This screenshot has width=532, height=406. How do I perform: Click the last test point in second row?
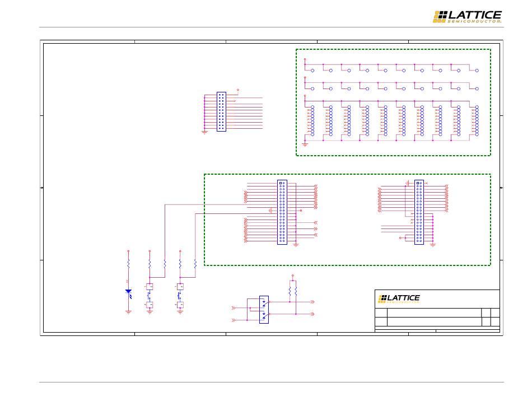(477, 88)
